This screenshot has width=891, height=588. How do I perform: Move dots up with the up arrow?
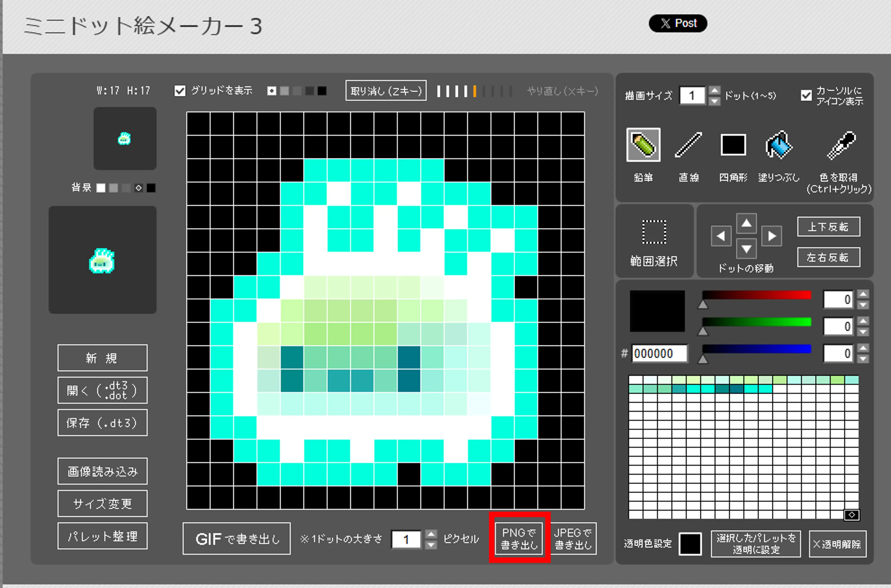(746, 224)
